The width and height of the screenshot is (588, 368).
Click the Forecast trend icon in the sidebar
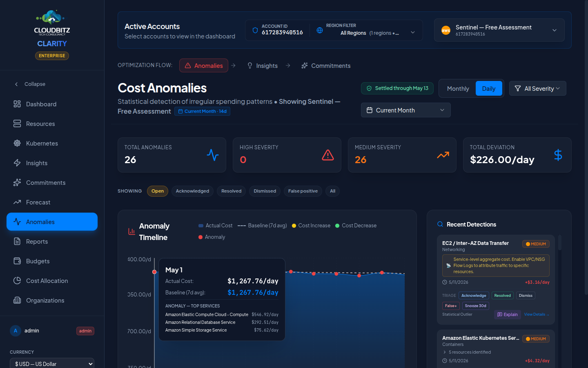17,202
